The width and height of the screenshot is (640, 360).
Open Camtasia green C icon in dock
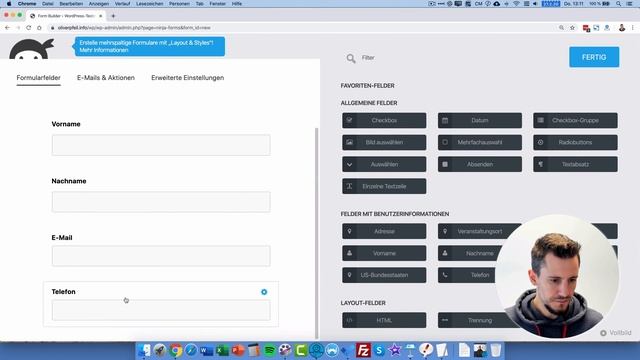pyautogui.click(x=301, y=350)
